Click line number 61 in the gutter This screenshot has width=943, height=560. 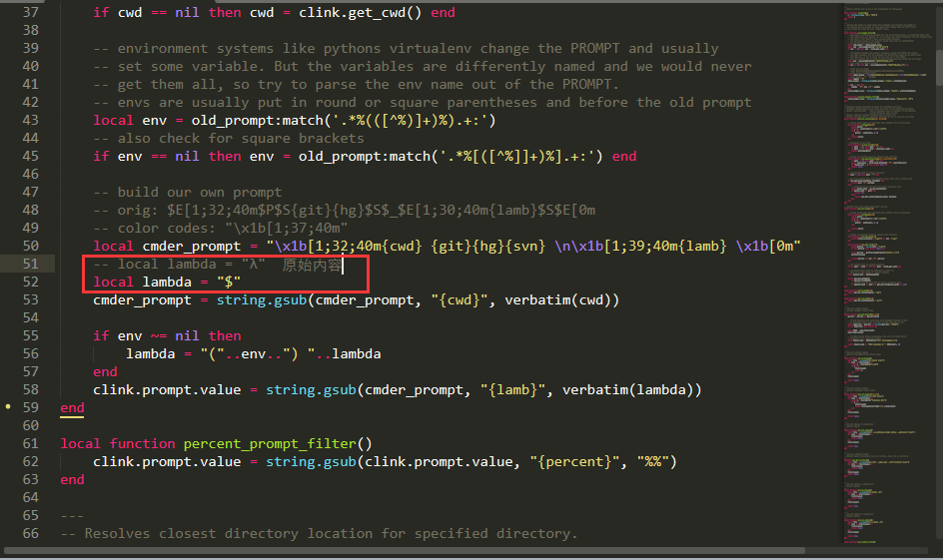pyautogui.click(x=30, y=443)
